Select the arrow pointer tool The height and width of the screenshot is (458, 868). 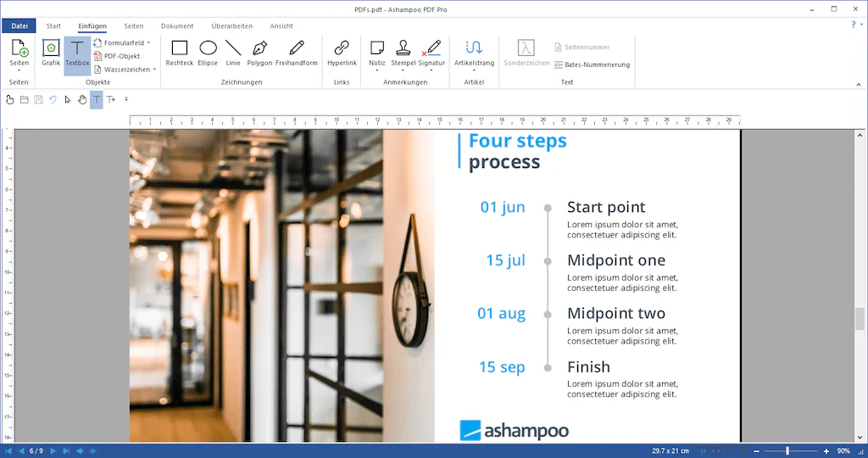coord(68,100)
